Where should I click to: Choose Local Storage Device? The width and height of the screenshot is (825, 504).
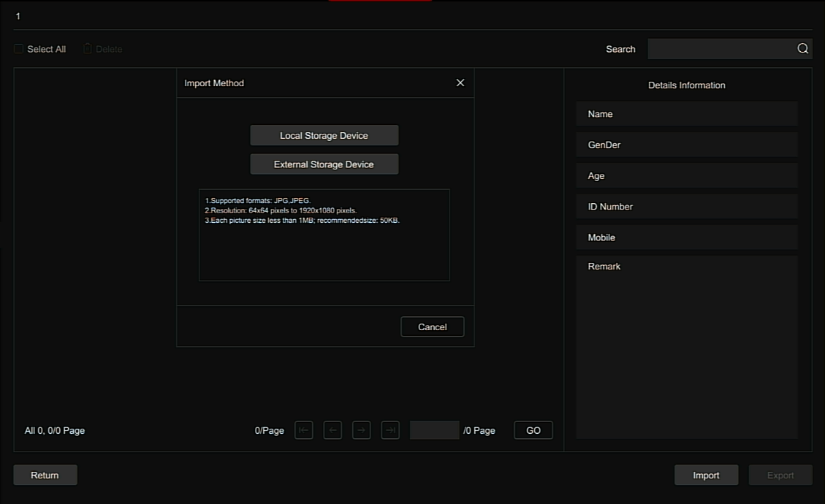[x=324, y=135]
